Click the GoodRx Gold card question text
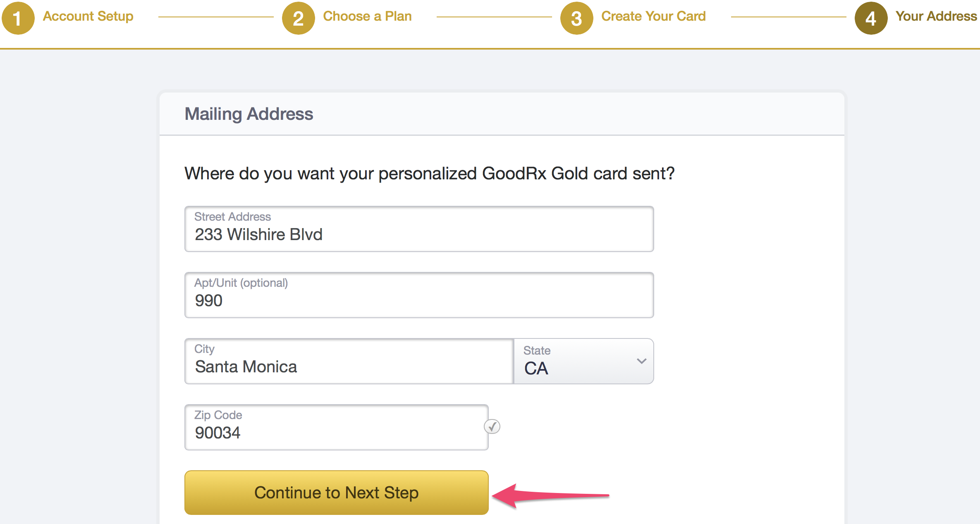Screen dimensions: 980x524 pyautogui.click(x=430, y=174)
